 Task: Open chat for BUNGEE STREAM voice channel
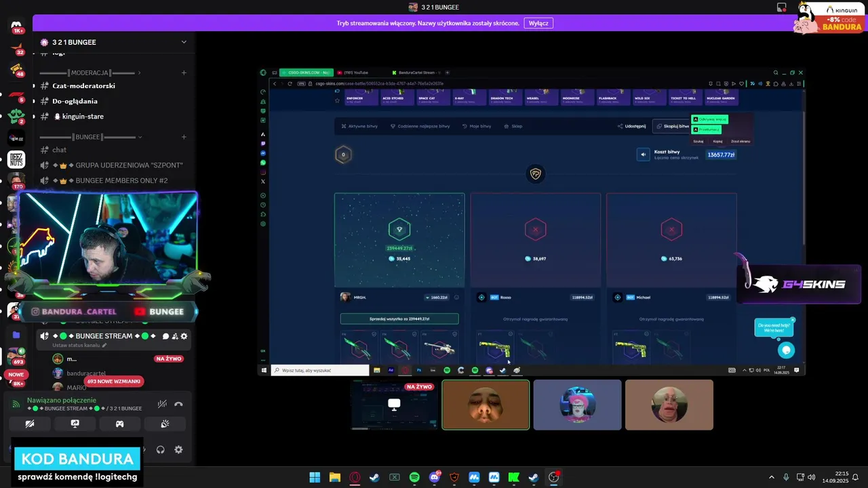pyautogui.click(x=165, y=336)
